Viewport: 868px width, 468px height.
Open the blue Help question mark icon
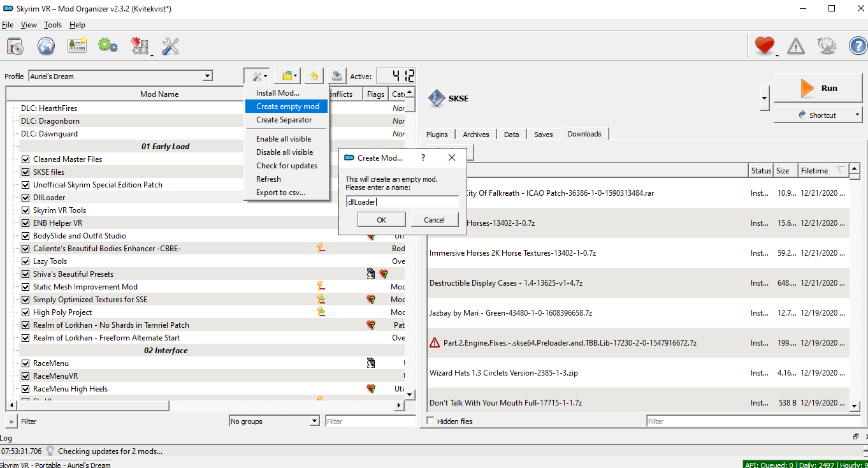858,46
